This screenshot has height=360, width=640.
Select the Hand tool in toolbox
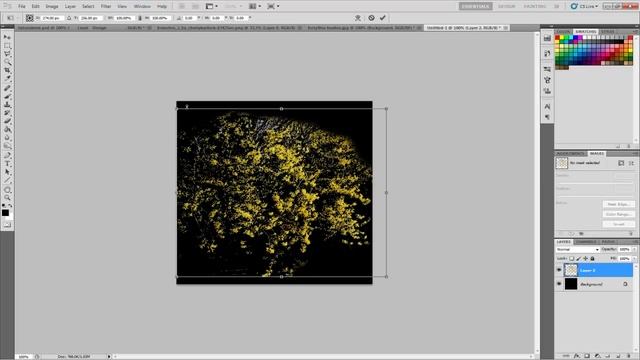[7, 190]
